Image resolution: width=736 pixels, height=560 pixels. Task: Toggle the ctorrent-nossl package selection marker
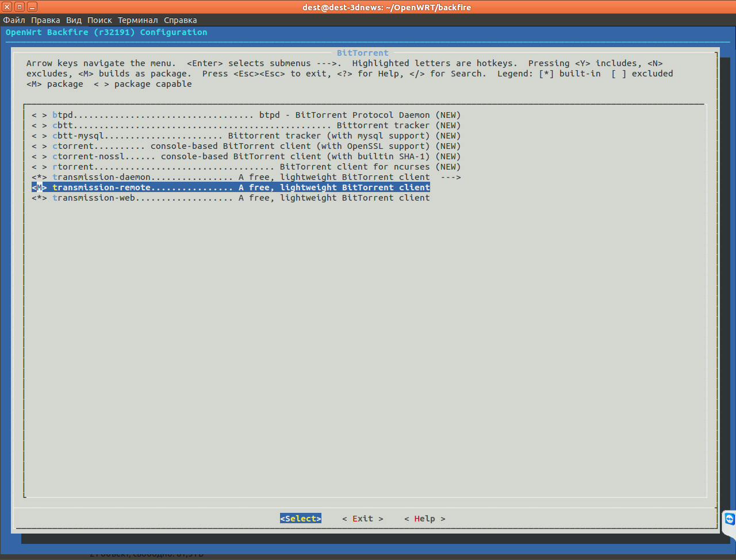click(x=39, y=156)
